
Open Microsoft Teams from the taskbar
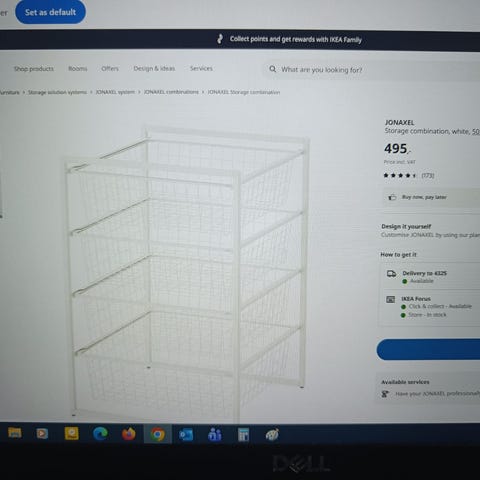214,435
